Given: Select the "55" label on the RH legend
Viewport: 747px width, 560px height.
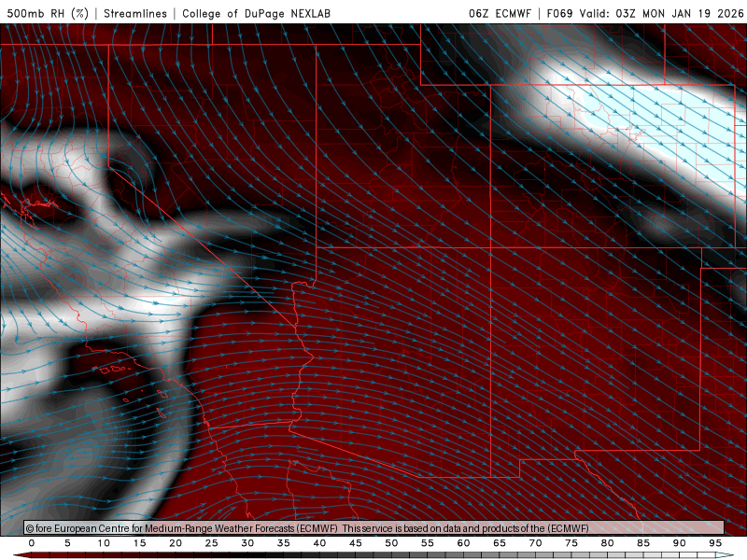Looking at the screenshot, I should click(428, 543).
